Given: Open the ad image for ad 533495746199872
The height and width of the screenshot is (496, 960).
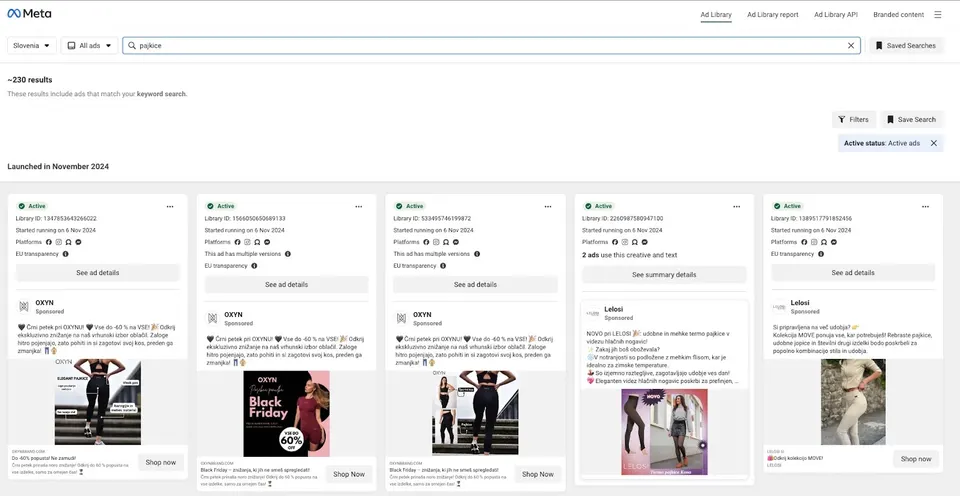Looking at the screenshot, I should click(x=475, y=412).
